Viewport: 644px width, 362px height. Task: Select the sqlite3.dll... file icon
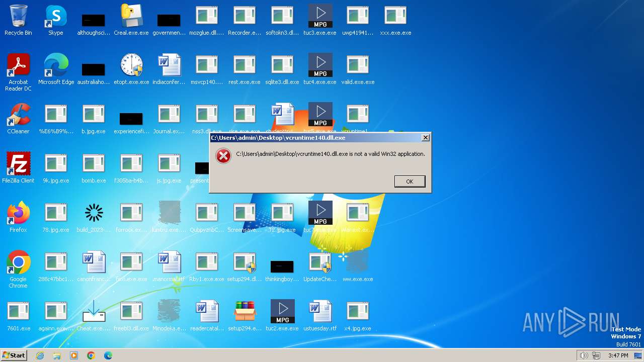coord(282,69)
